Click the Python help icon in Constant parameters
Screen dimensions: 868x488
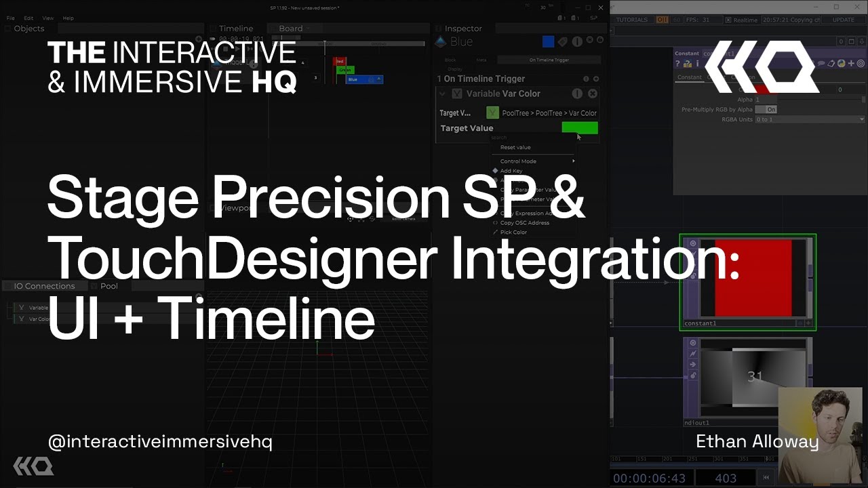(688, 64)
